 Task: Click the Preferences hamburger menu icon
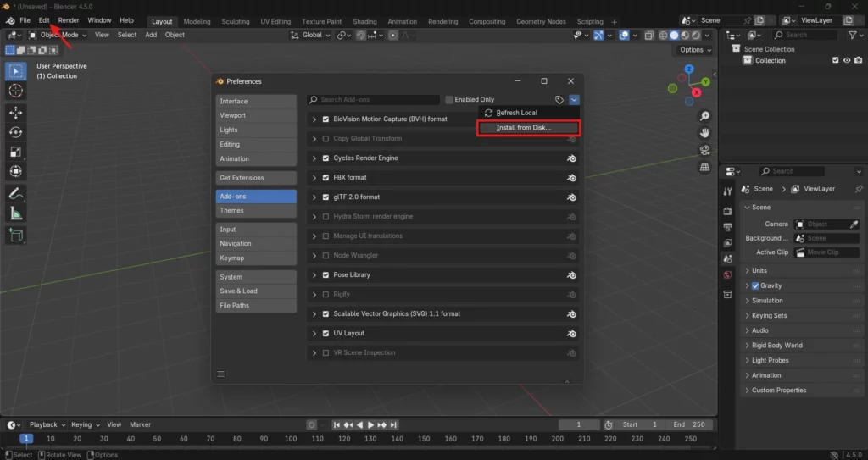pos(221,374)
